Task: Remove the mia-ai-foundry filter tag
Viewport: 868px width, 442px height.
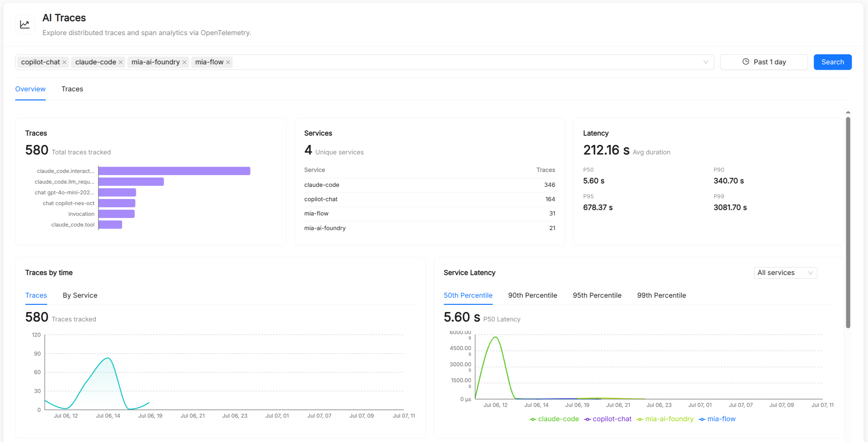Action: click(184, 62)
